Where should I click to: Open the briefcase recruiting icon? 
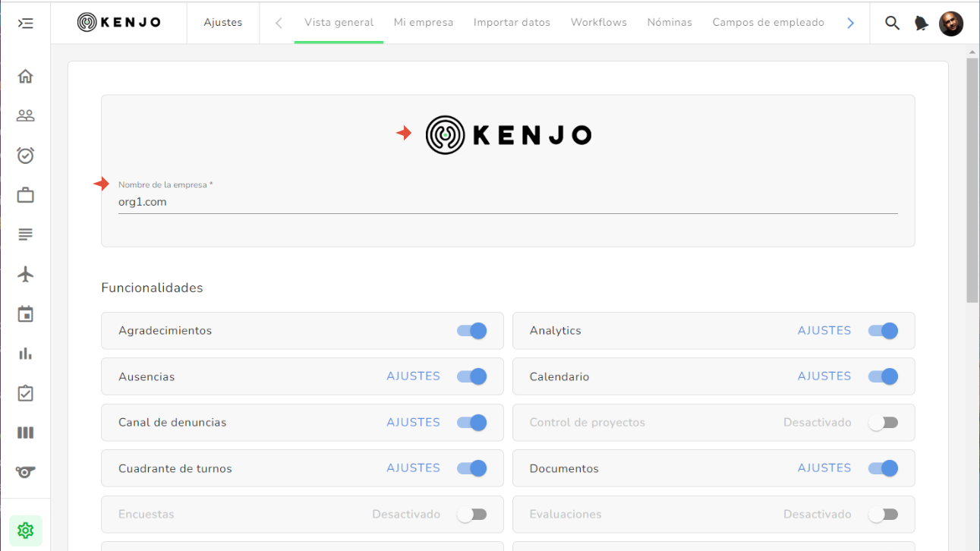[25, 195]
